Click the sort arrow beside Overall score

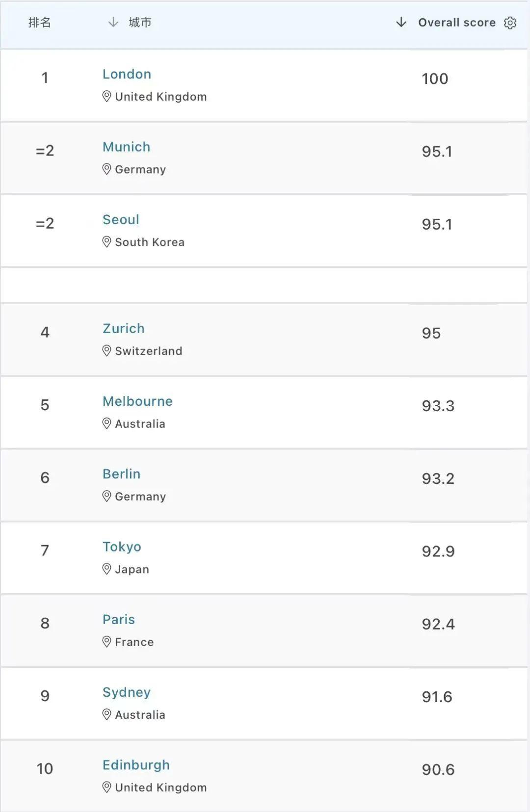pyautogui.click(x=401, y=23)
